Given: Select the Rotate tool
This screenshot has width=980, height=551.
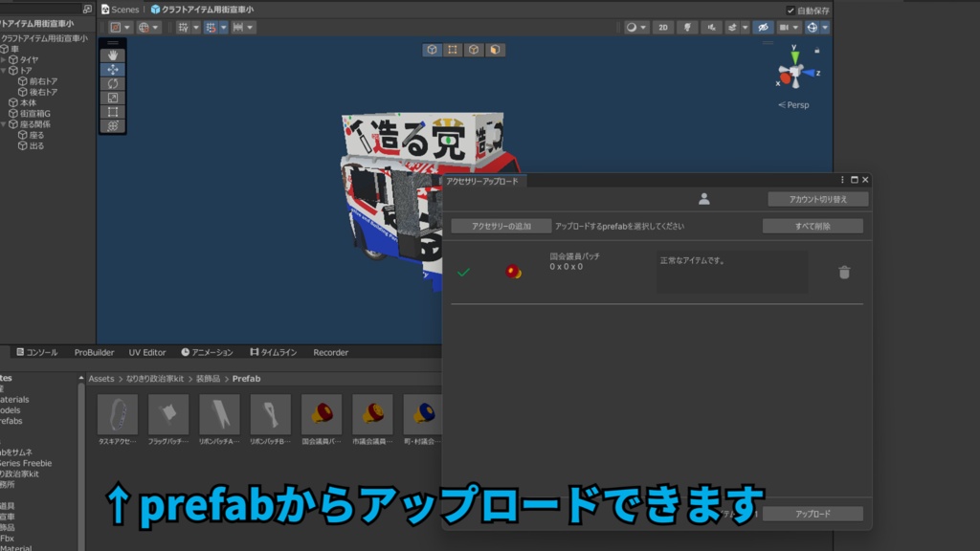Looking at the screenshot, I should tap(113, 84).
